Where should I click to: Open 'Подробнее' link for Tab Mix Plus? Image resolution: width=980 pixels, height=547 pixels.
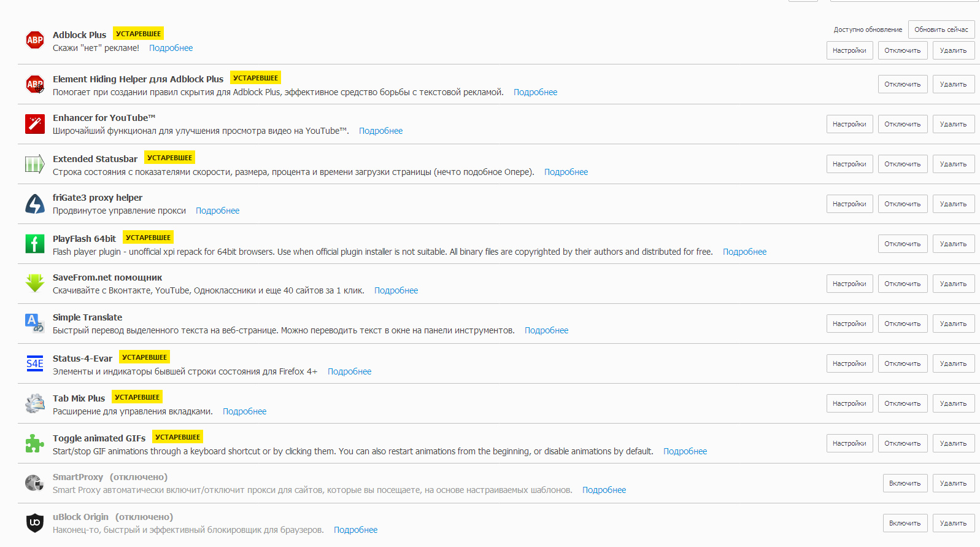[245, 411]
